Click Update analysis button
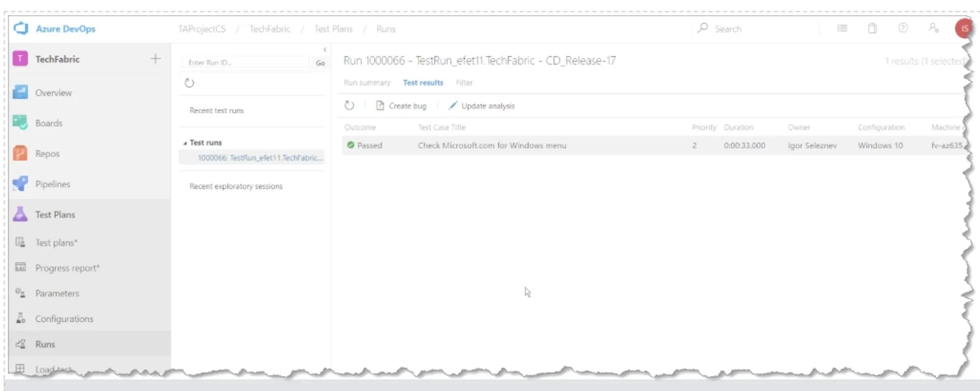 [x=481, y=106]
